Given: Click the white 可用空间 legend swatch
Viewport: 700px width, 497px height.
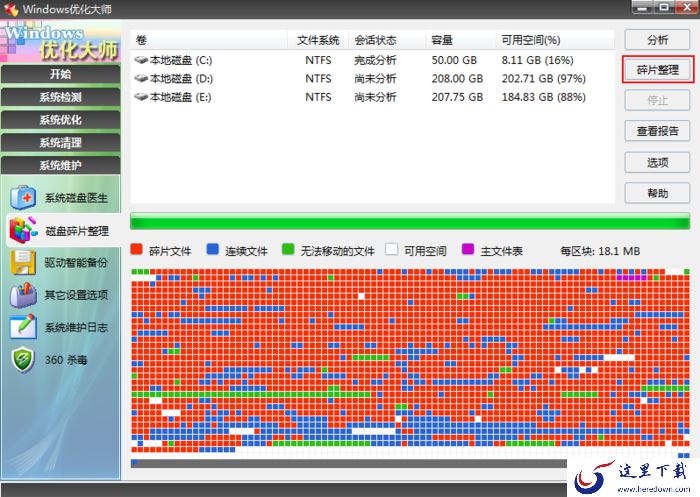Looking at the screenshot, I should 392,249.
